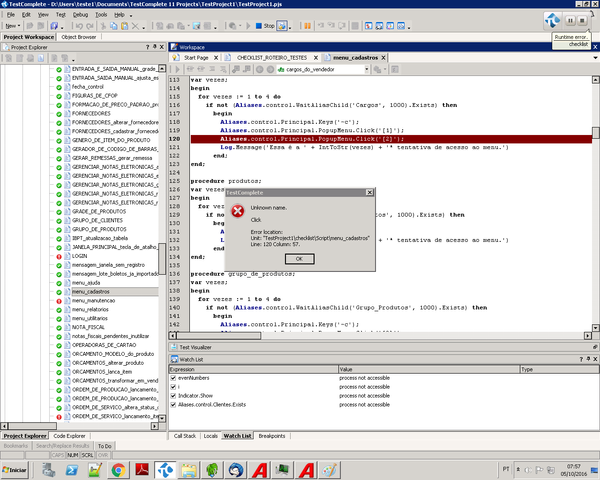
Task: Click OK in the Unknown name error dialog
Action: (299, 258)
